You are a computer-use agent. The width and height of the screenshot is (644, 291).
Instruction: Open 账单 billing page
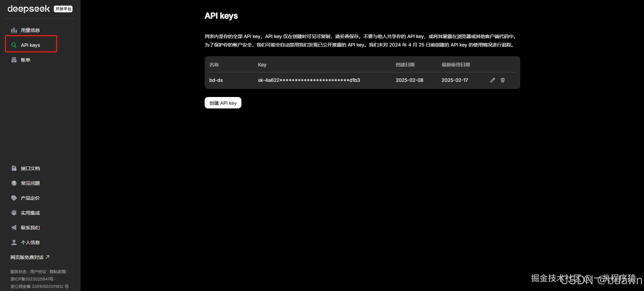(x=26, y=60)
